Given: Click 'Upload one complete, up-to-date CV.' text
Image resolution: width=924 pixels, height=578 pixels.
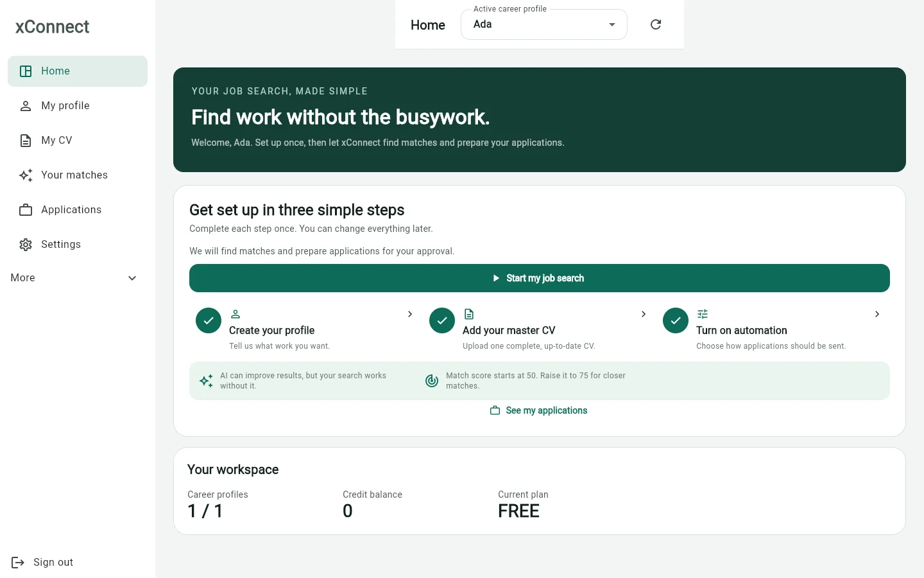Looking at the screenshot, I should click(x=529, y=346).
